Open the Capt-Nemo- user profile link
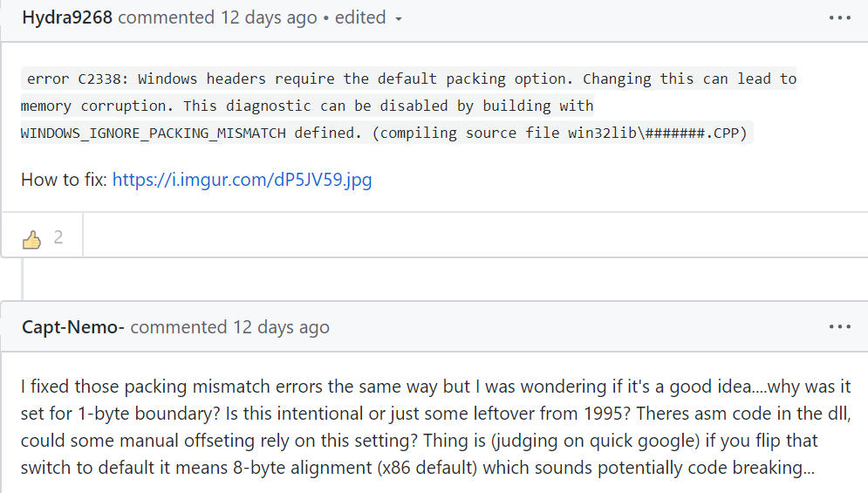Image resolution: width=868 pixels, height=493 pixels. pos(73,327)
